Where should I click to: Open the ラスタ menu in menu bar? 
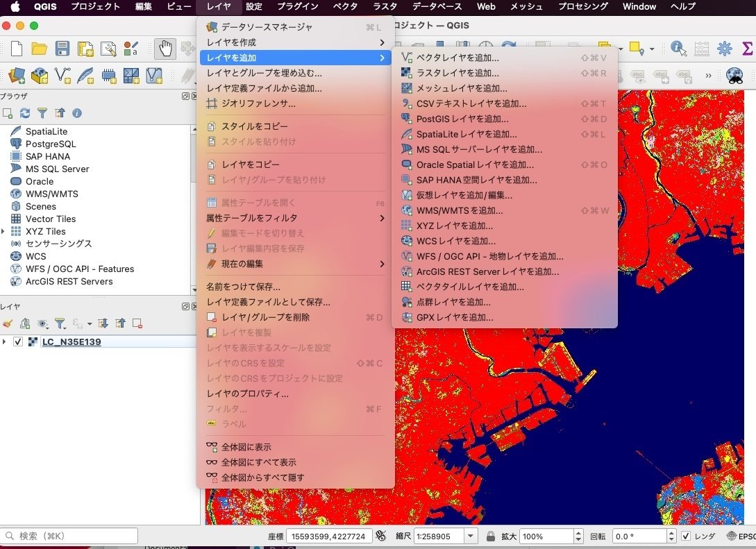(385, 6)
